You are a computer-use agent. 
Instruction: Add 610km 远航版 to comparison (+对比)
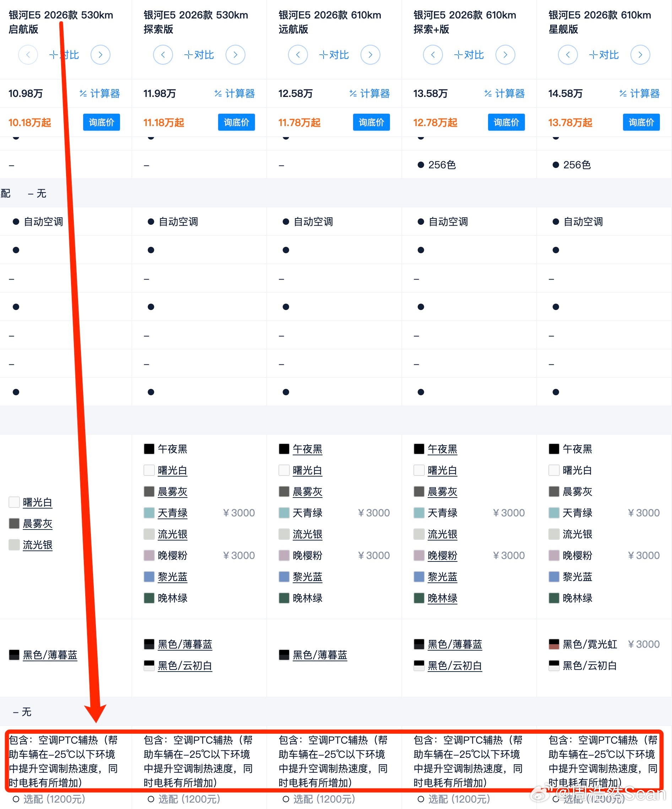[334, 55]
